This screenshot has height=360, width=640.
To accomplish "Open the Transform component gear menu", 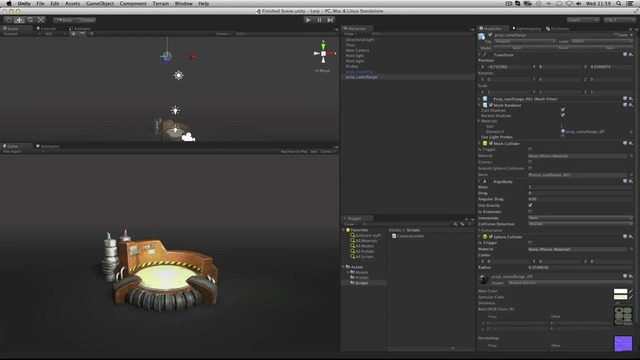I will (x=631, y=55).
